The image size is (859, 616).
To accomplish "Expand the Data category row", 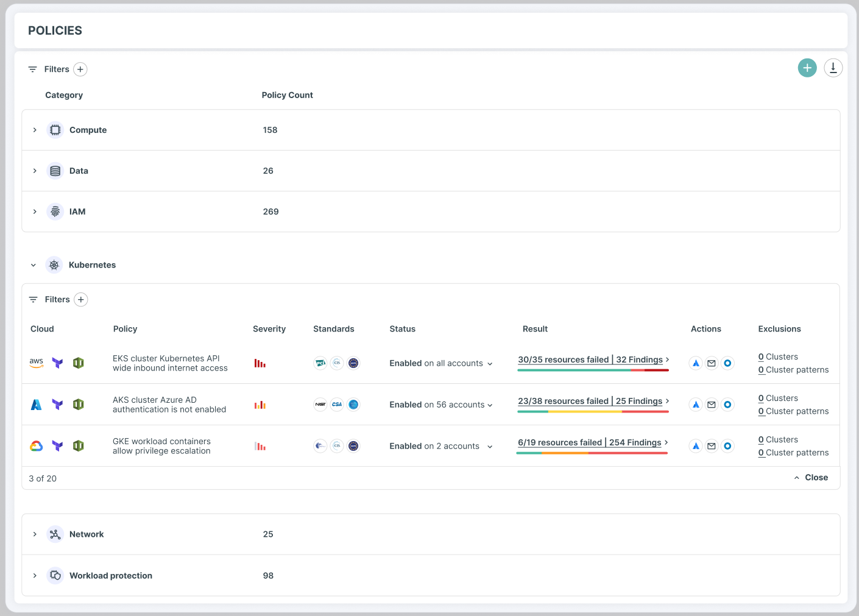I will (x=35, y=171).
